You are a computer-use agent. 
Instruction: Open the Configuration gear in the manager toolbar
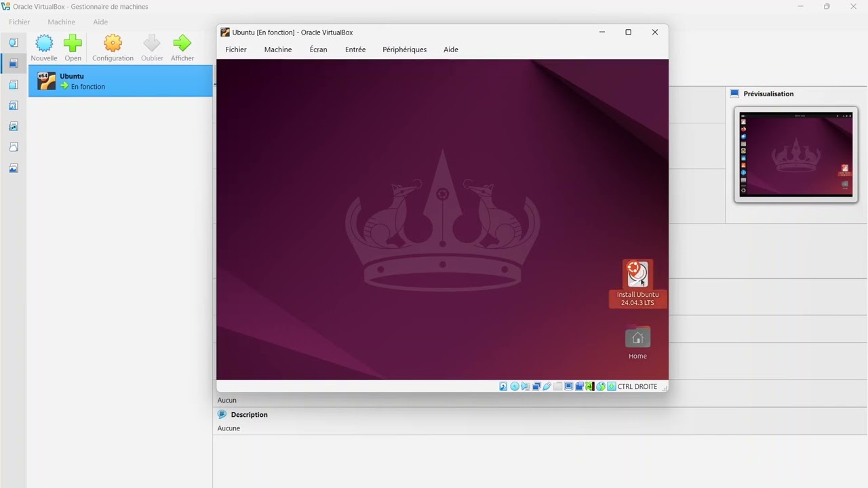(113, 43)
